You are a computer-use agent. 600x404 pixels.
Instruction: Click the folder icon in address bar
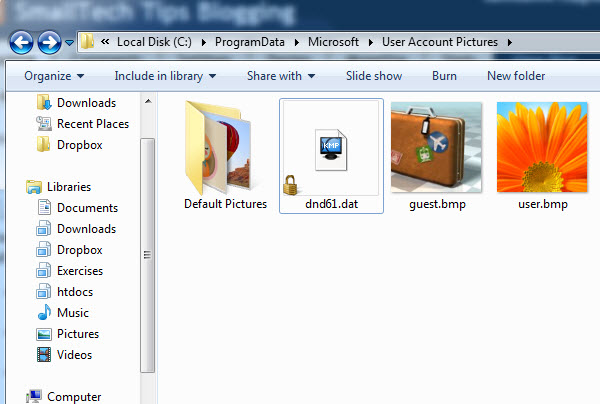(87, 41)
